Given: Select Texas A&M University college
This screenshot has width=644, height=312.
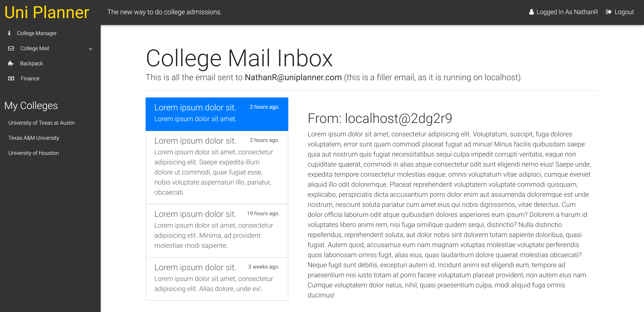Looking at the screenshot, I should (34, 138).
